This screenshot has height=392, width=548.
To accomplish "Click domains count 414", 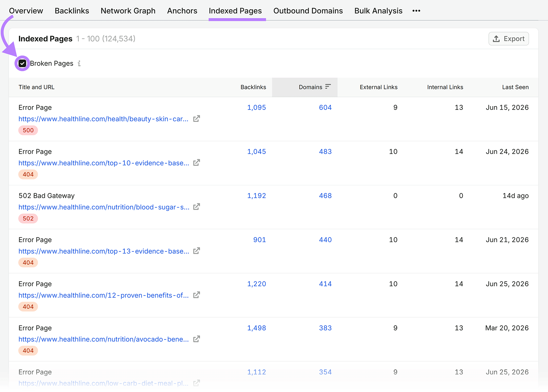I will [325, 284].
